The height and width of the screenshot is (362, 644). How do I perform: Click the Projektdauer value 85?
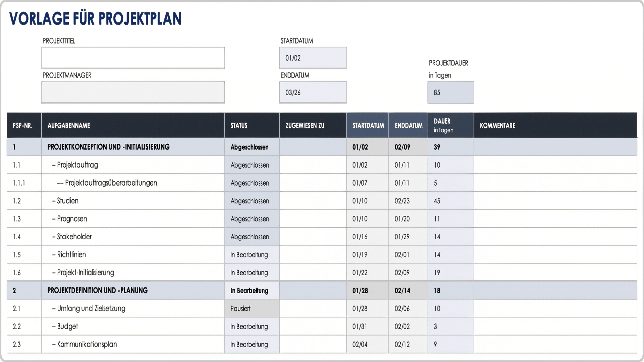[450, 92]
